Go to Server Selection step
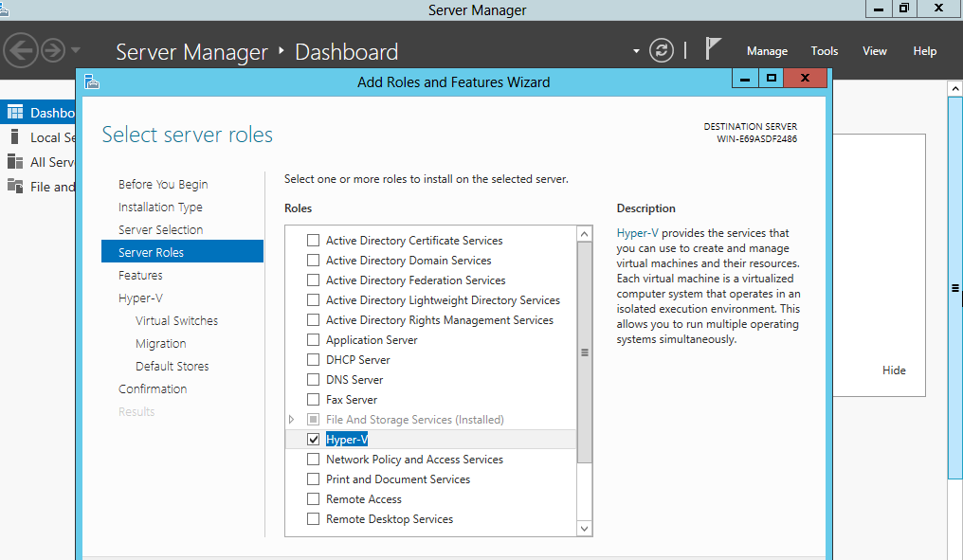963x560 pixels. pos(160,229)
